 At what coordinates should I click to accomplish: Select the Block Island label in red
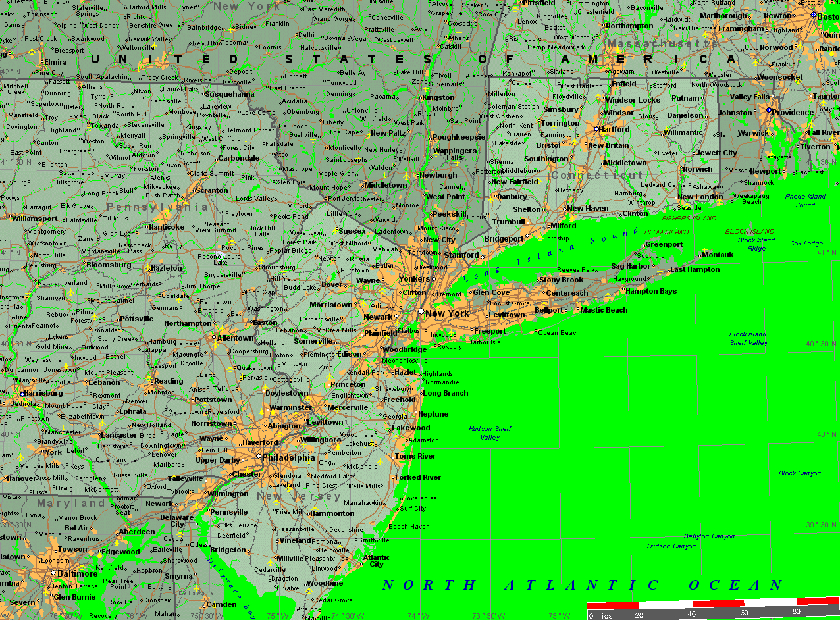coord(749,232)
